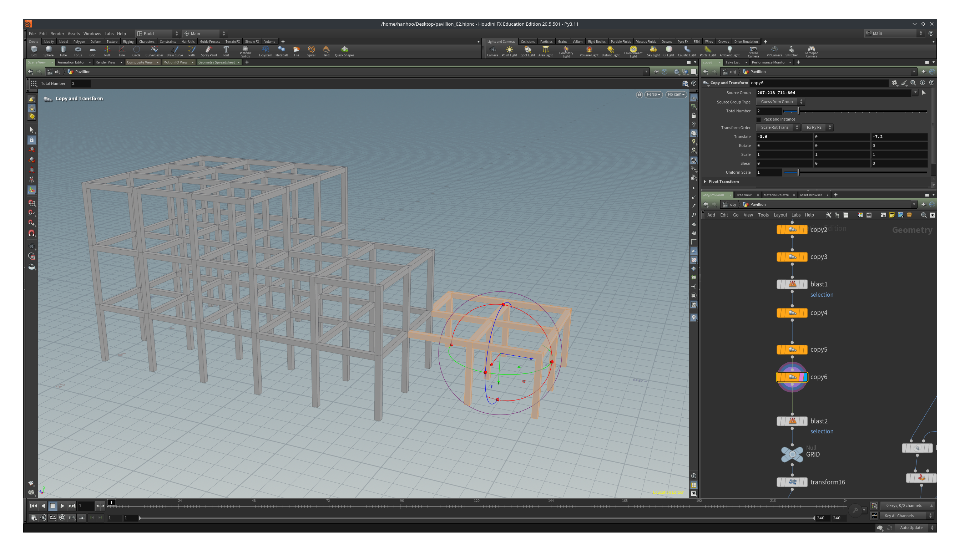960x560 pixels.
Task: Click the Translate X value field
Action: [784, 137]
